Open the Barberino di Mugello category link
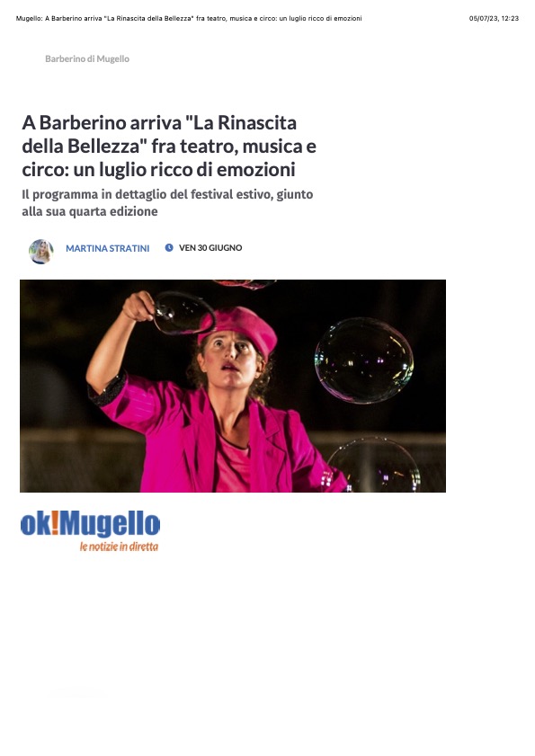The width and height of the screenshot is (535, 756). [87, 58]
